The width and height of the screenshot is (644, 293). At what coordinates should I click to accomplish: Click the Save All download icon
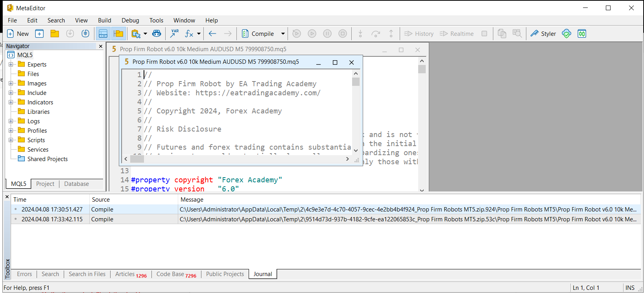(85, 34)
